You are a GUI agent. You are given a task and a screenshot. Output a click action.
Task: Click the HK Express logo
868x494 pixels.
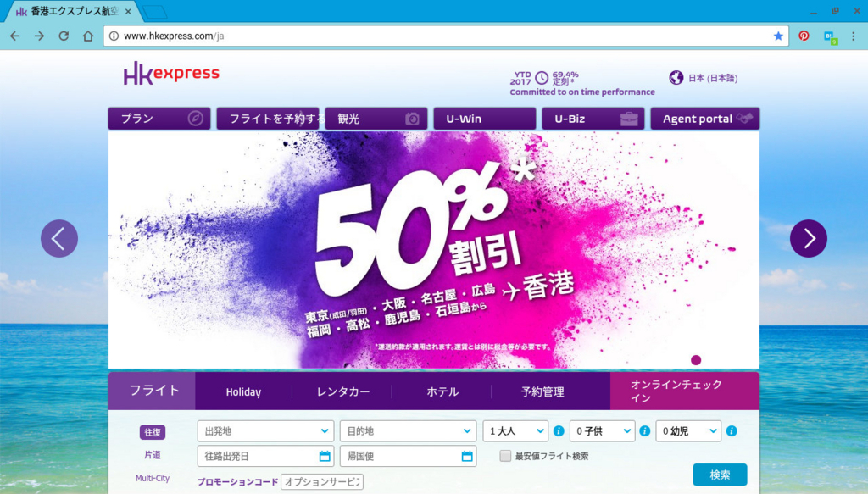point(171,73)
